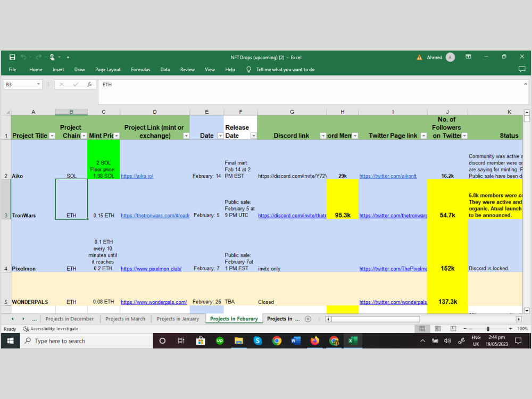The image size is (532, 399).
Task: Open Customize Quick Access Toolbar arrow
Action: pos(68,57)
